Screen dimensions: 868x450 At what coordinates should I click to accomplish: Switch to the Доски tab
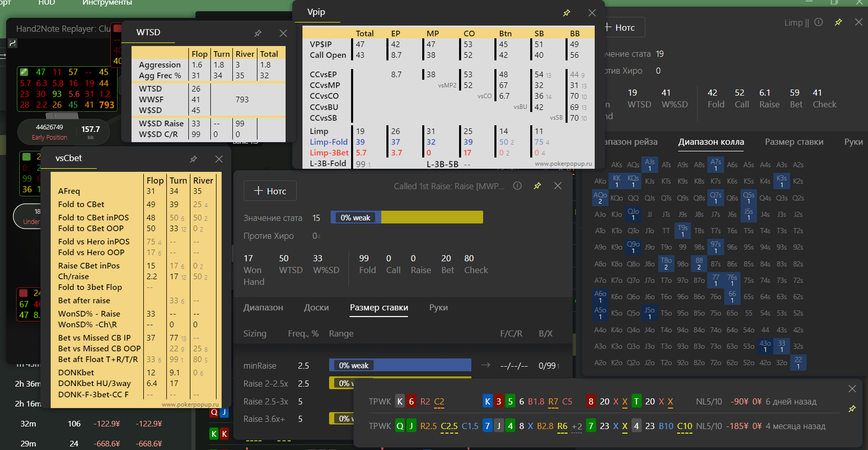(316, 307)
